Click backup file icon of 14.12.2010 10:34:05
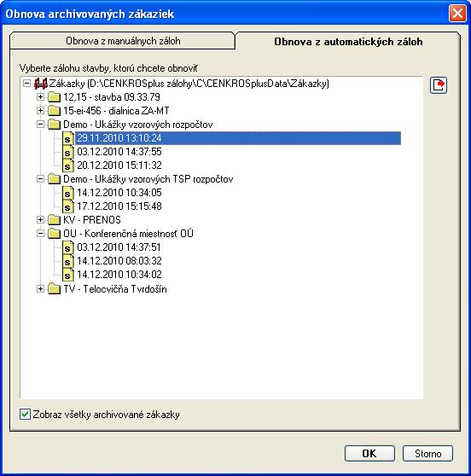Image resolution: width=471 pixels, height=476 pixels. [x=68, y=193]
